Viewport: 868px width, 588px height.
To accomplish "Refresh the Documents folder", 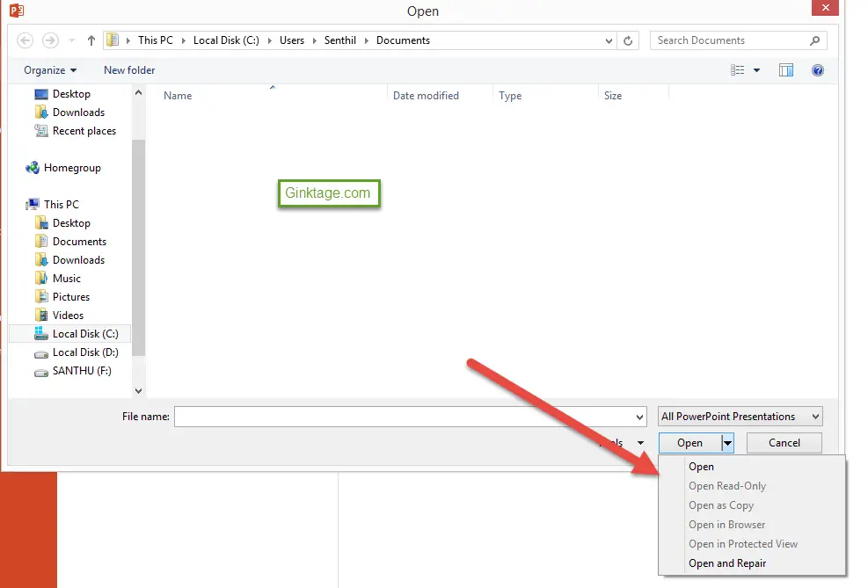I will click(x=628, y=40).
